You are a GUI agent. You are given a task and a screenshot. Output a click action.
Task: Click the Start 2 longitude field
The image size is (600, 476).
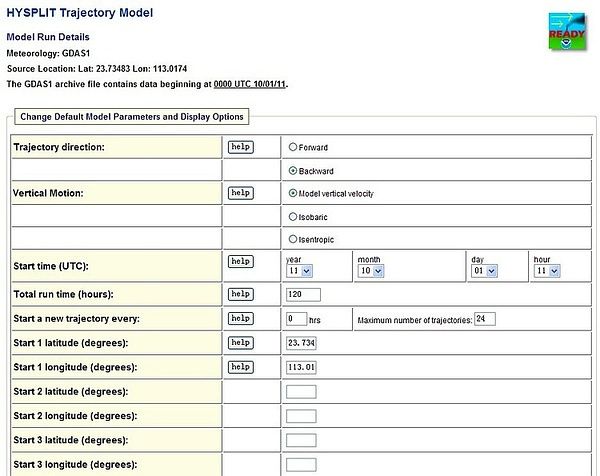[301, 416]
